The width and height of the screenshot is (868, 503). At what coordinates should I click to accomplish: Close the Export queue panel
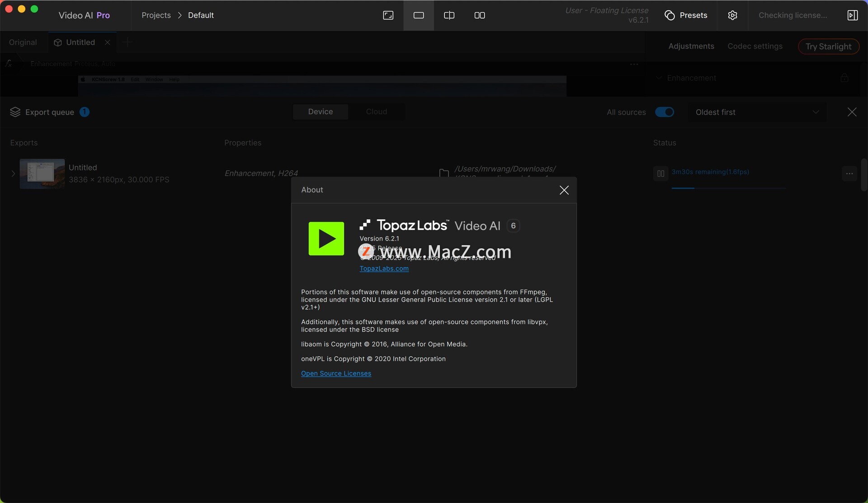852,112
